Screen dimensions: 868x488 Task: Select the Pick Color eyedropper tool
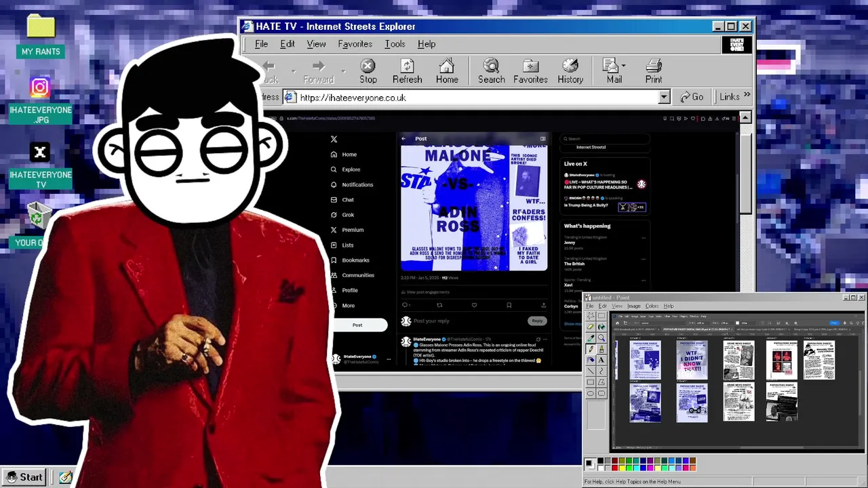coord(591,338)
